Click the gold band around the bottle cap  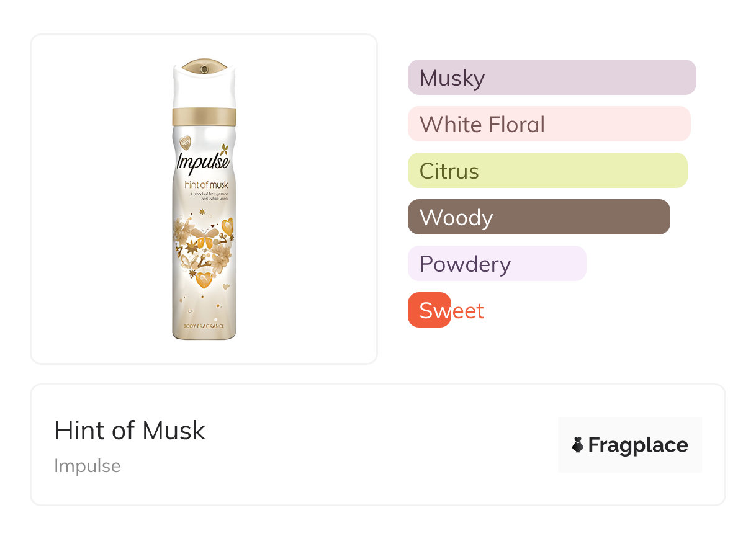(204, 117)
